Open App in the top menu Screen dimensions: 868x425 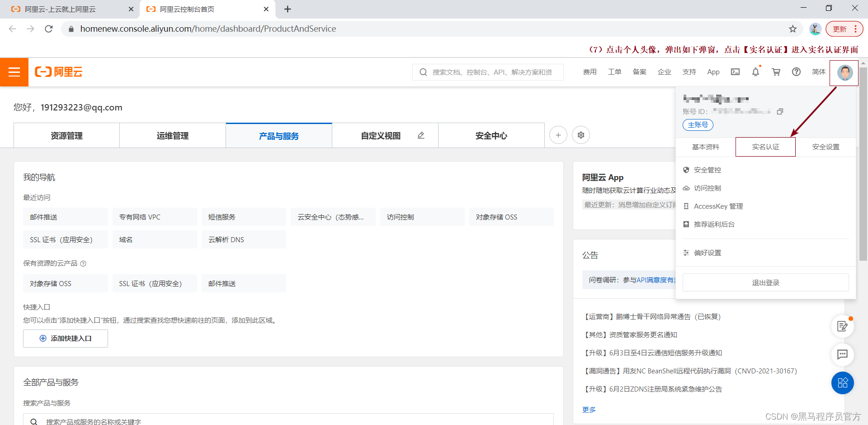coord(713,72)
